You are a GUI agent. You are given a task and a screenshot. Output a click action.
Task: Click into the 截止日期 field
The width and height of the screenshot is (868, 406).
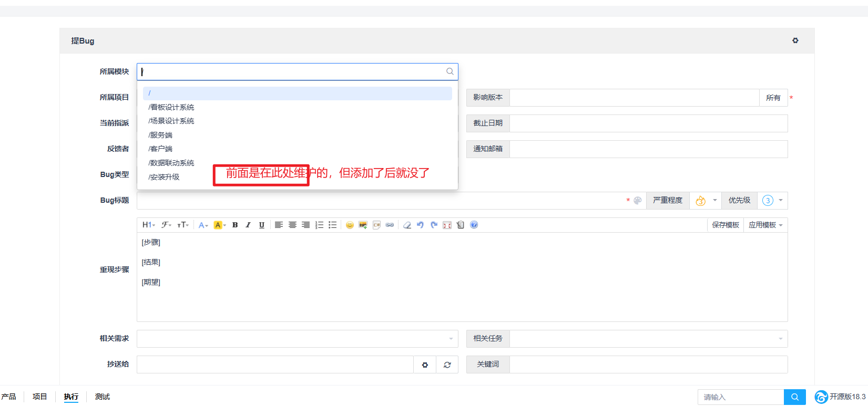coord(649,123)
